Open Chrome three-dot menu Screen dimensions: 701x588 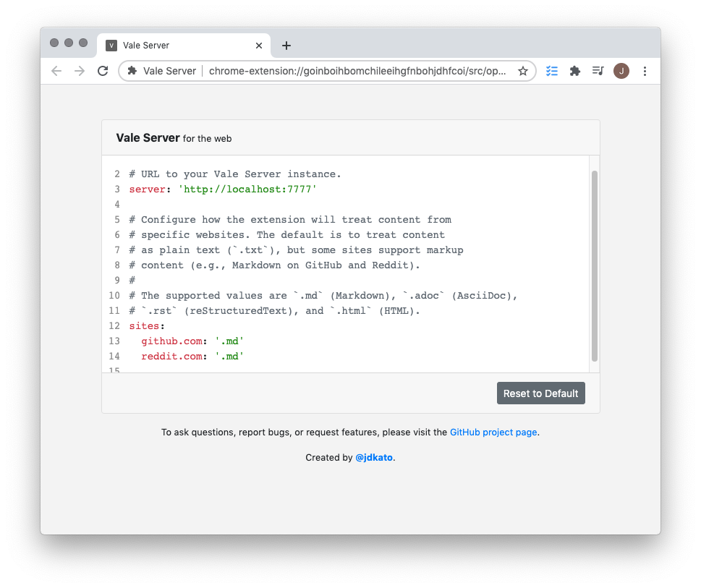tap(645, 71)
